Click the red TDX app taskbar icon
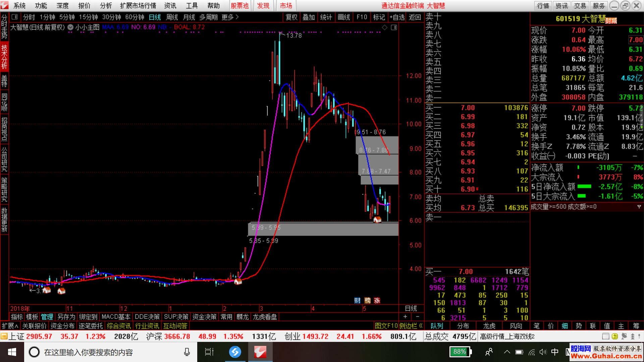Screen dimensions: 644x362 (x=260, y=352)
